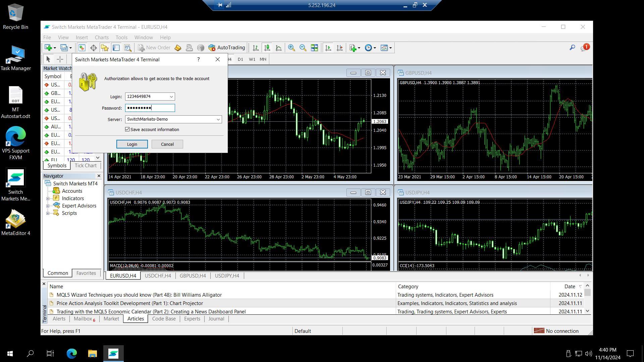Switch to the Journal terminal tab
The image size is (644, 362).
[216, 319]
